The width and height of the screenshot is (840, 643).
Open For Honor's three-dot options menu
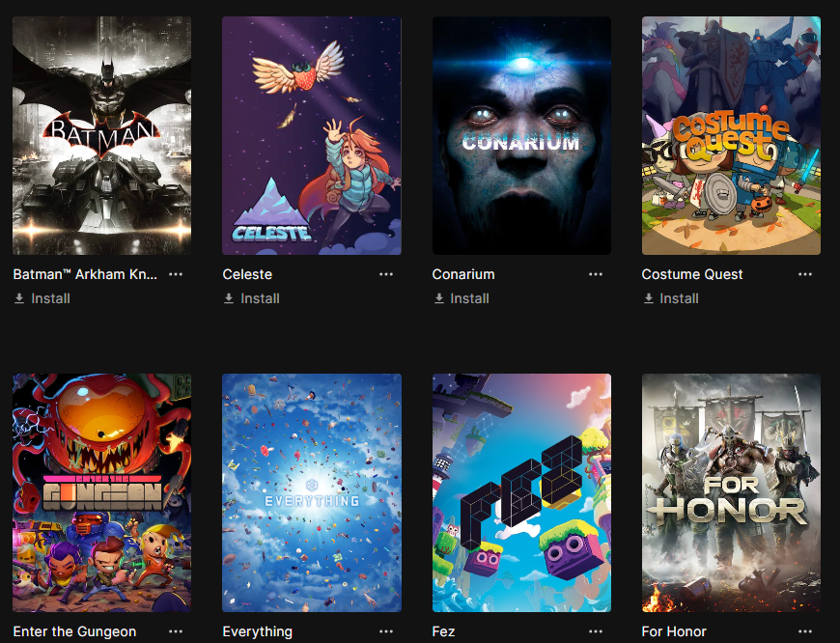coord(804,631)
